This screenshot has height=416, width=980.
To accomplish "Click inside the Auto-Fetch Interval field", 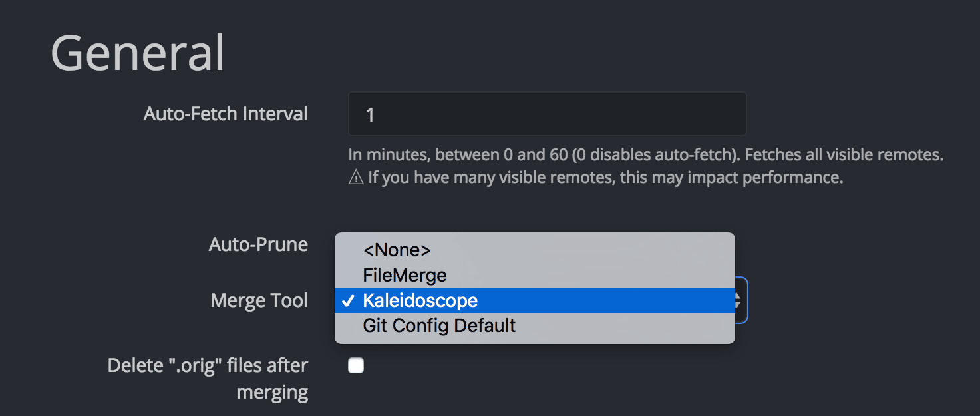I will click(547, 114).
